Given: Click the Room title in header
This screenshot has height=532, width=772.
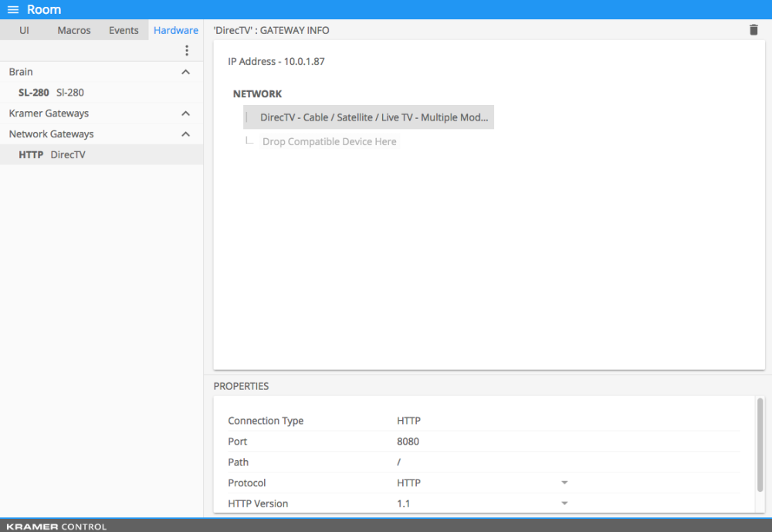Looking at the screenshot, I should [x=44, y=9].
